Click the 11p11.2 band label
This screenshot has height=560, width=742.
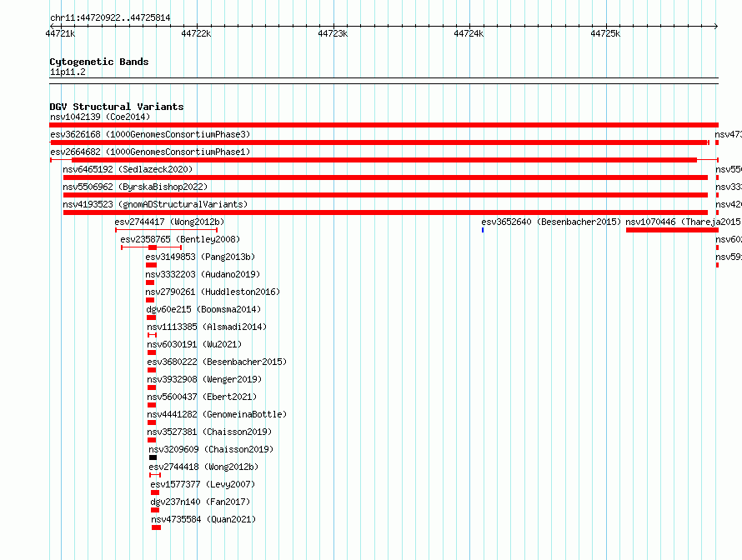68,72
